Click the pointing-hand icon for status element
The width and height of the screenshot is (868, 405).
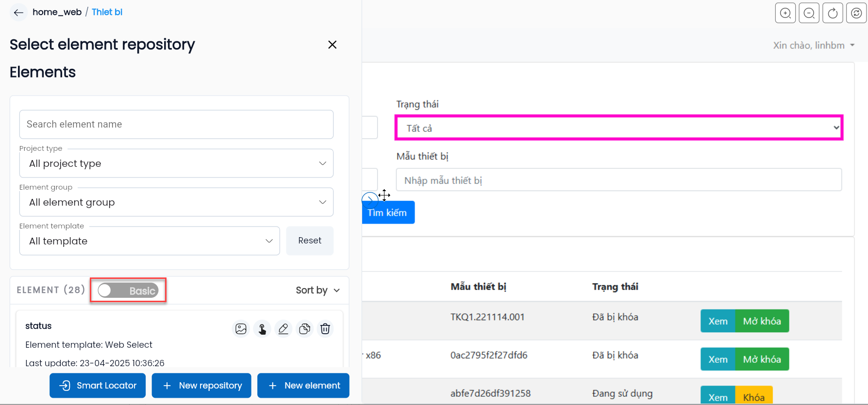(x=262, y=329)
